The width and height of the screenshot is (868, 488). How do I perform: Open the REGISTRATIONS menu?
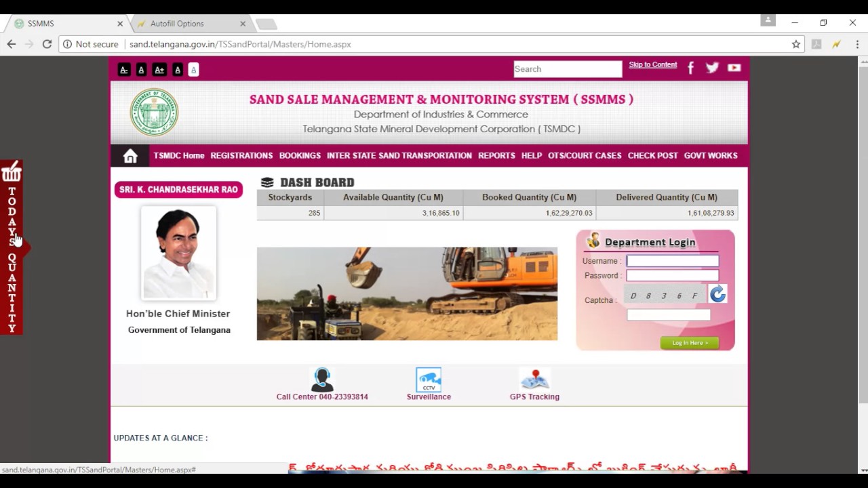tap(241, 156)
